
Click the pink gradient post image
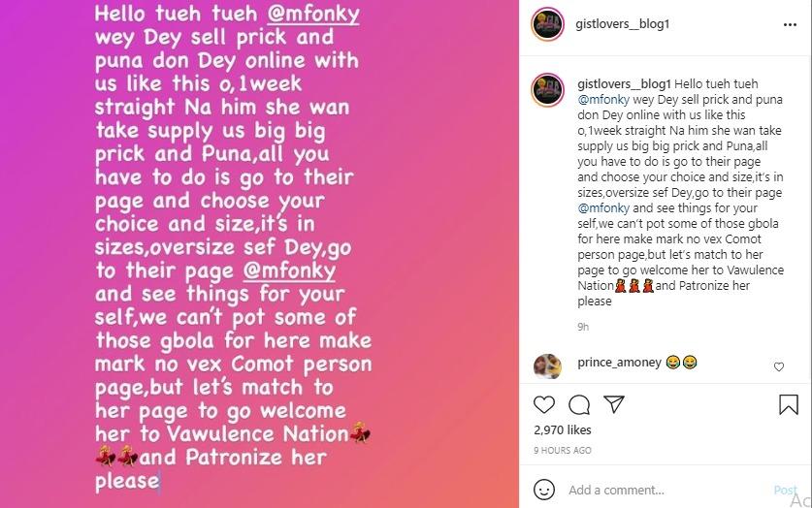tap(259, 254)
